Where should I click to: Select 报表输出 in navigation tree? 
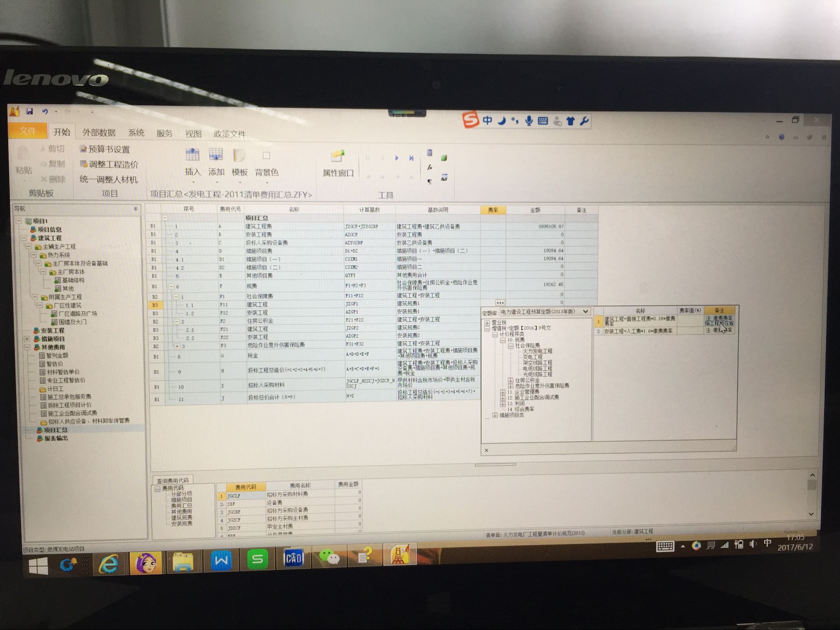pos(56,439)
